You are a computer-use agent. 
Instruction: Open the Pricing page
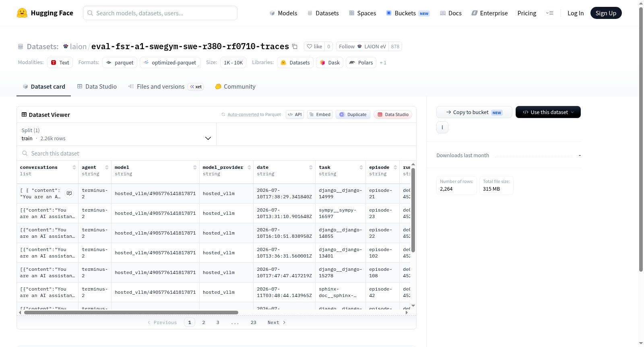pos(527,13)
